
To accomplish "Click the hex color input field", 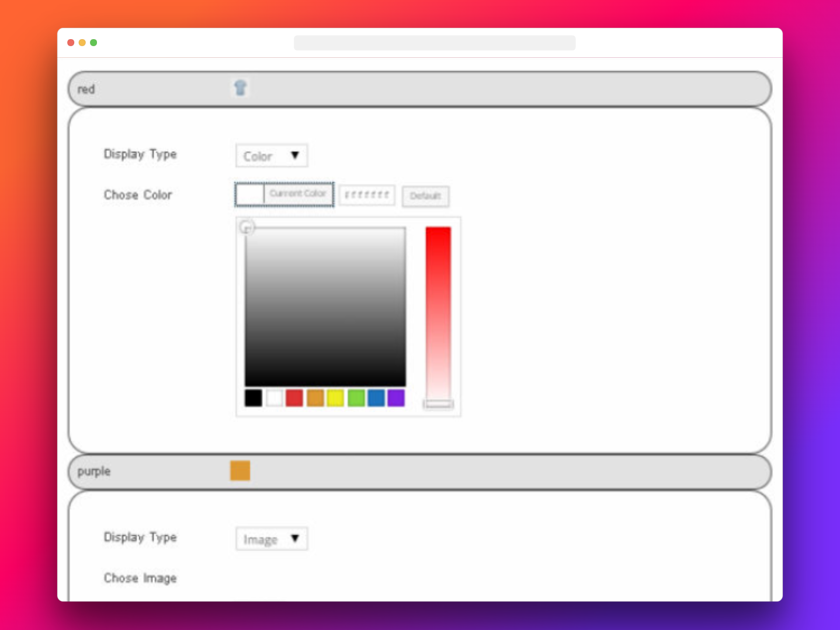I will [367, 195].
